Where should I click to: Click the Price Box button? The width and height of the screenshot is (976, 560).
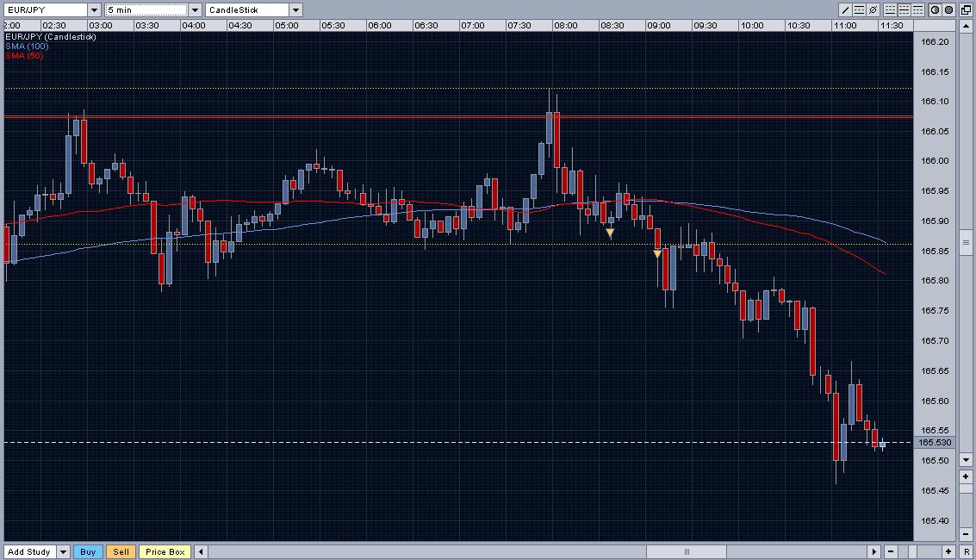pyautogui.click(x=165, y=552)
